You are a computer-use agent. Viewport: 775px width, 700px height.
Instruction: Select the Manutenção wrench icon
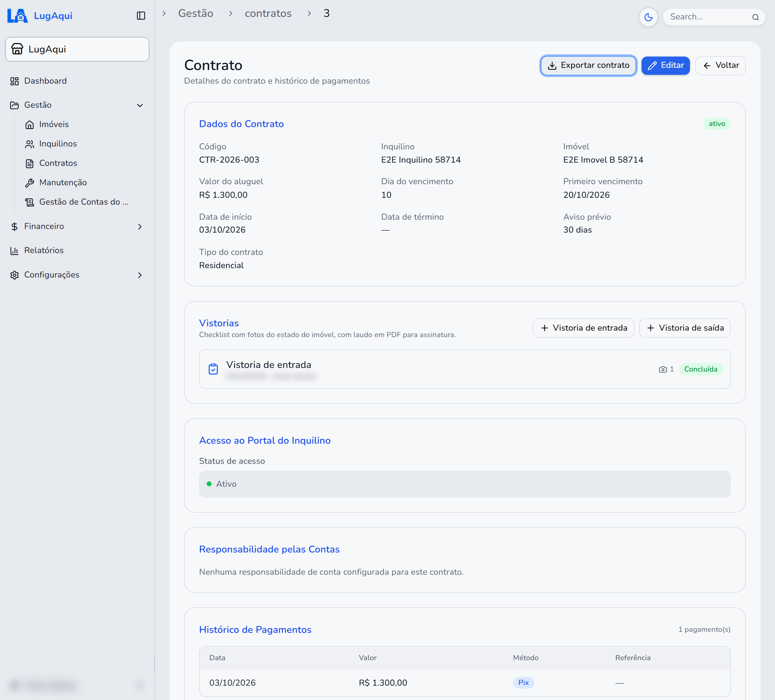(29, 183)
